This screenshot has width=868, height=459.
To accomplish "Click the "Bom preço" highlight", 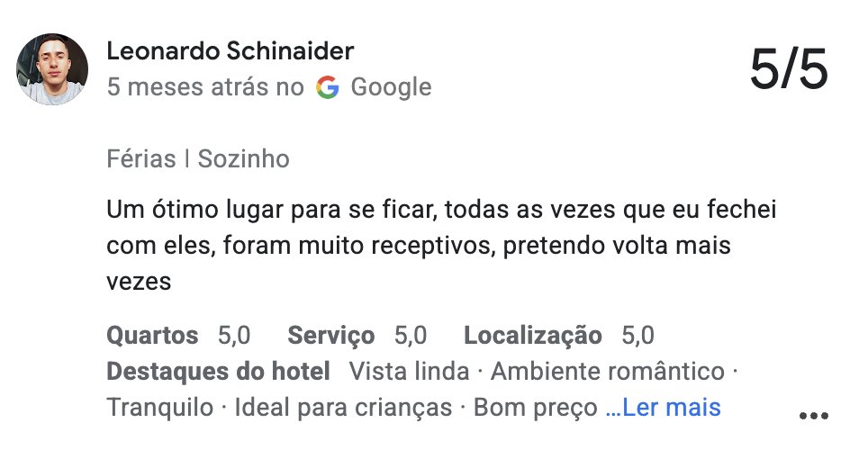I will point(535,408).
